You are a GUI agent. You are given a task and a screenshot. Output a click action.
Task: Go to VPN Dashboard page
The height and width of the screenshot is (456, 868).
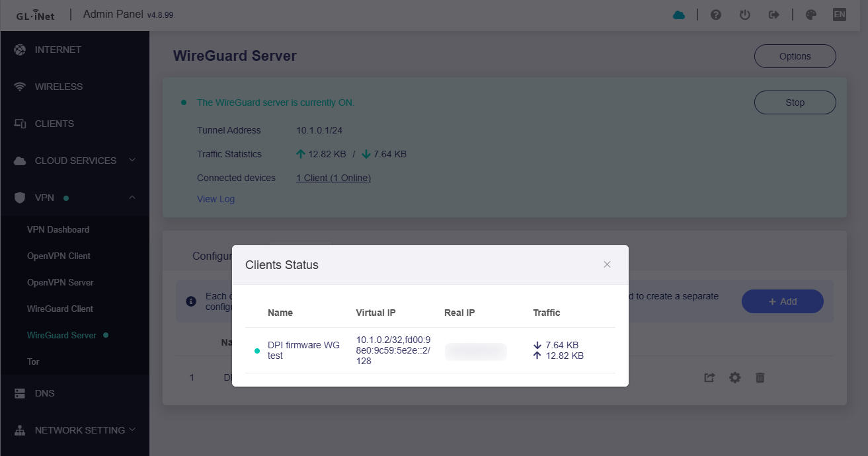[58, 229]
